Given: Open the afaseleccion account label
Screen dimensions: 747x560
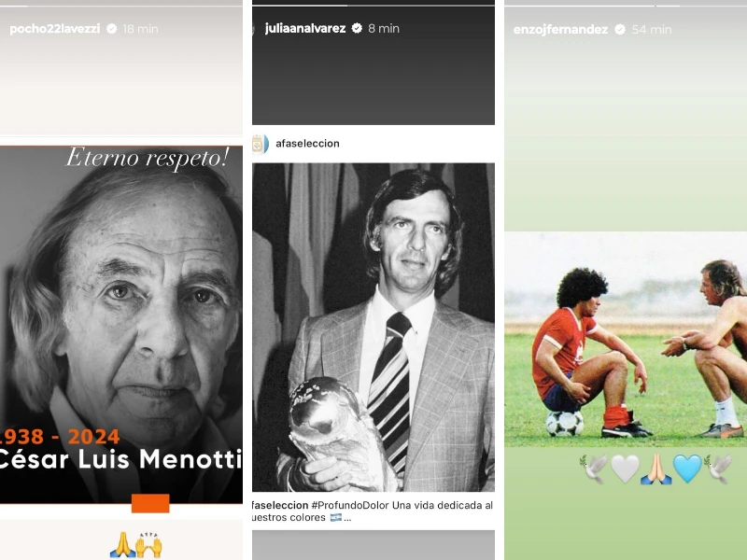Looking at the screenshot, I should pos(308,144).
